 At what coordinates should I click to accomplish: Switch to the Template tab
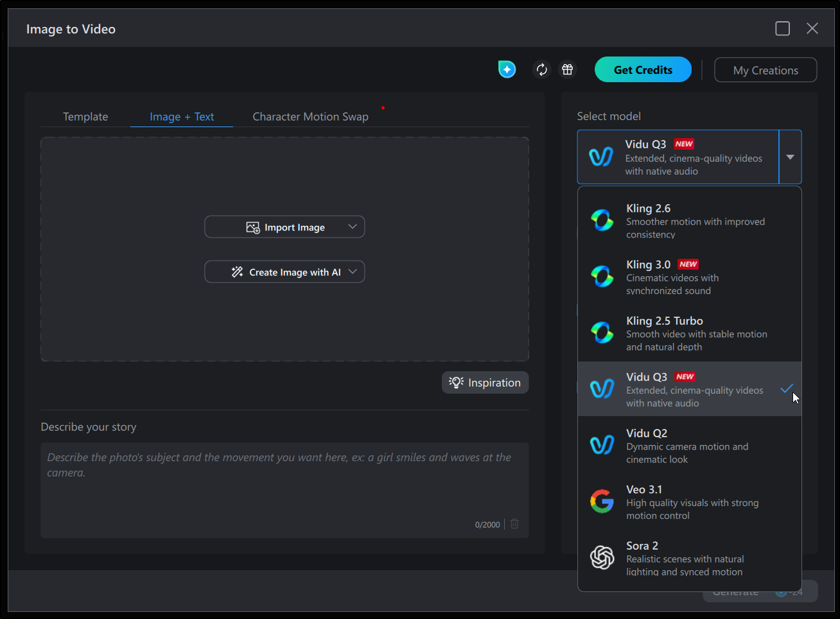click(85, 117)
